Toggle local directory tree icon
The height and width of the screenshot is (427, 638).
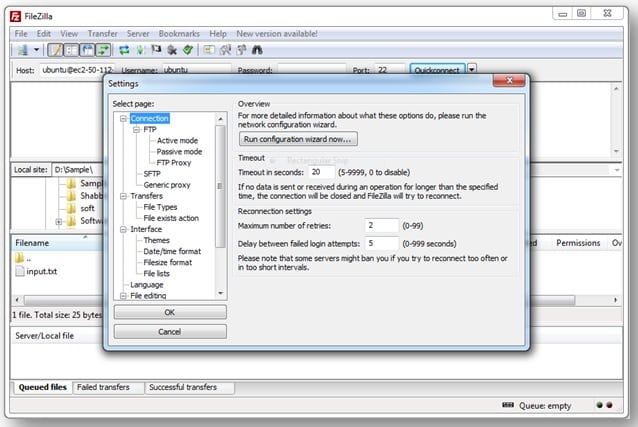[71, 50]
